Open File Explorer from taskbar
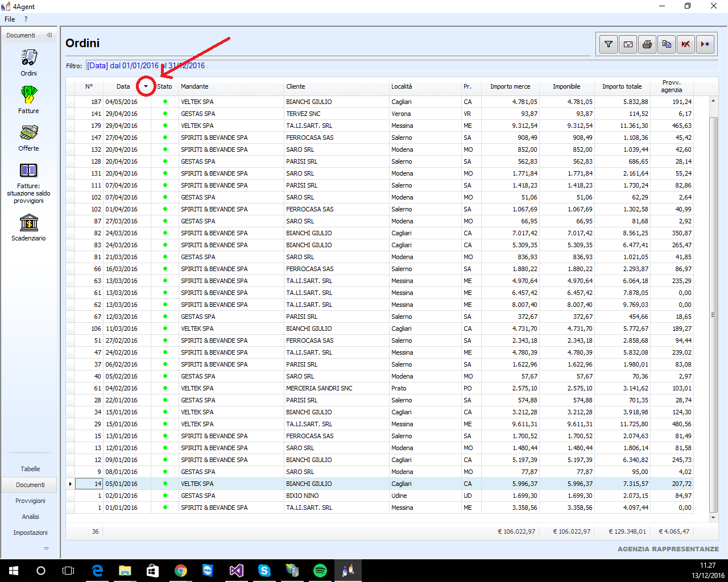The height and width of the screenshot is (582, 728). click(125, 571)
